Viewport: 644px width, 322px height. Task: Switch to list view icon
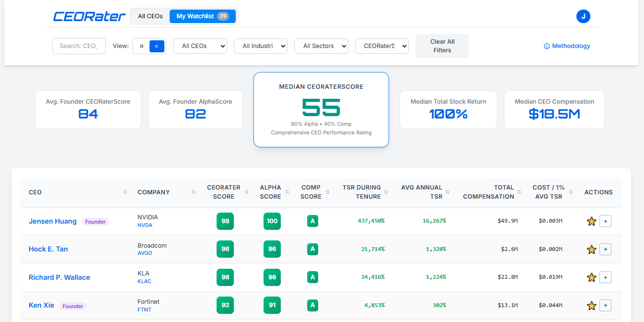click(157, 46)
